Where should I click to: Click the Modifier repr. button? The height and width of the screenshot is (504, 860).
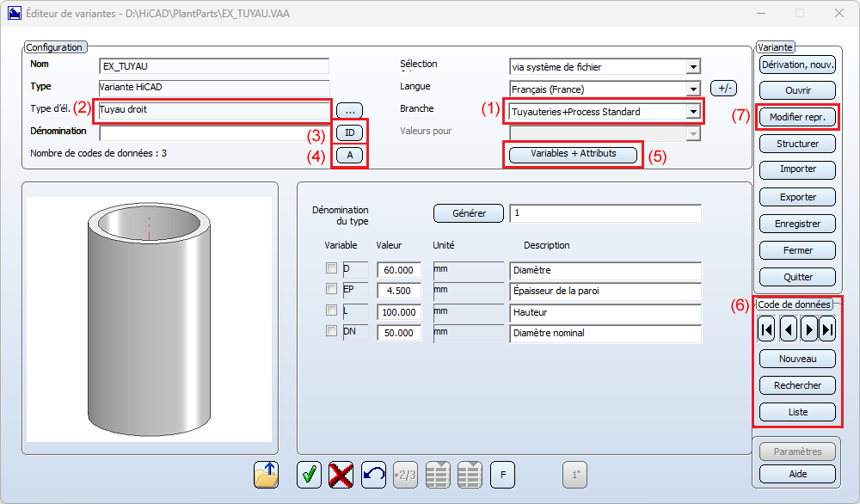797,117
